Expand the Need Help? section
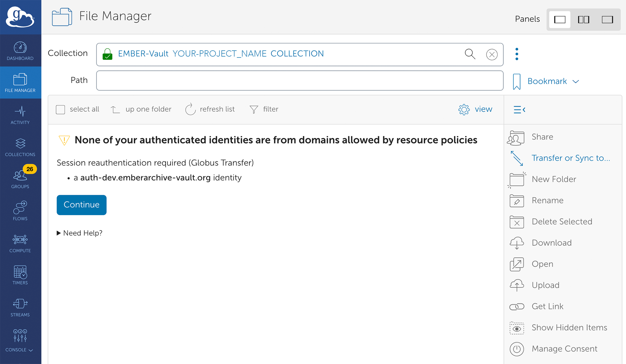This screenshot has width=626, height=364. tap(80, 233)
